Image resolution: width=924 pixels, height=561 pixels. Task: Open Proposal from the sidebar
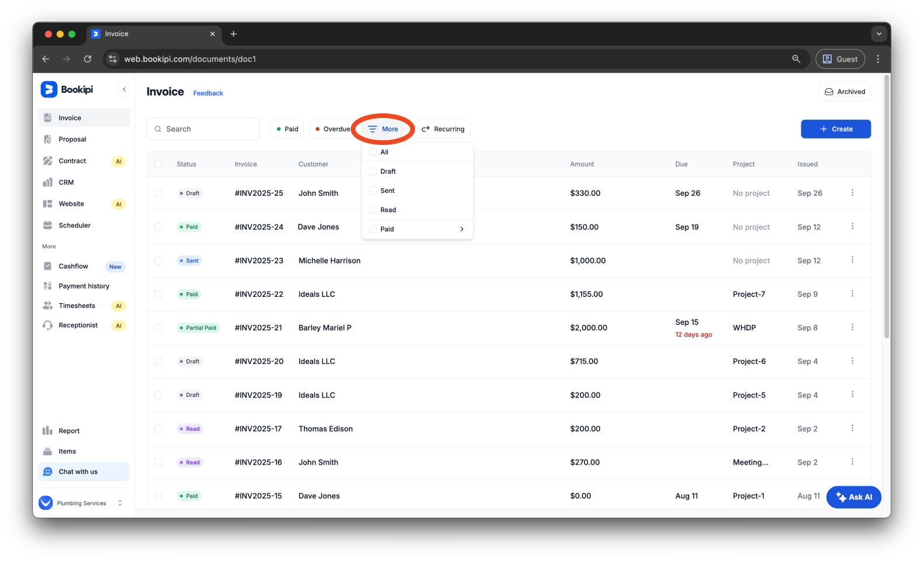pyautogui.click(x=84, y=139)
